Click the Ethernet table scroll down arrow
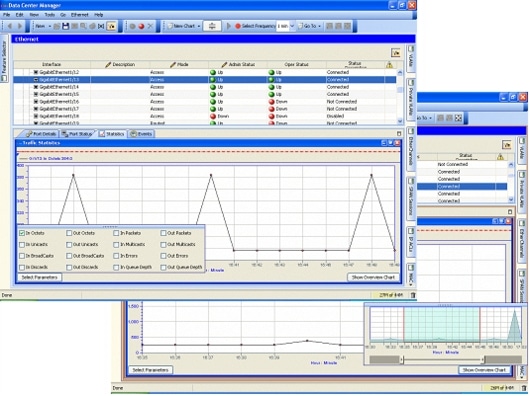This screenshot has height=396, width=530. click(x=400, y=121)
